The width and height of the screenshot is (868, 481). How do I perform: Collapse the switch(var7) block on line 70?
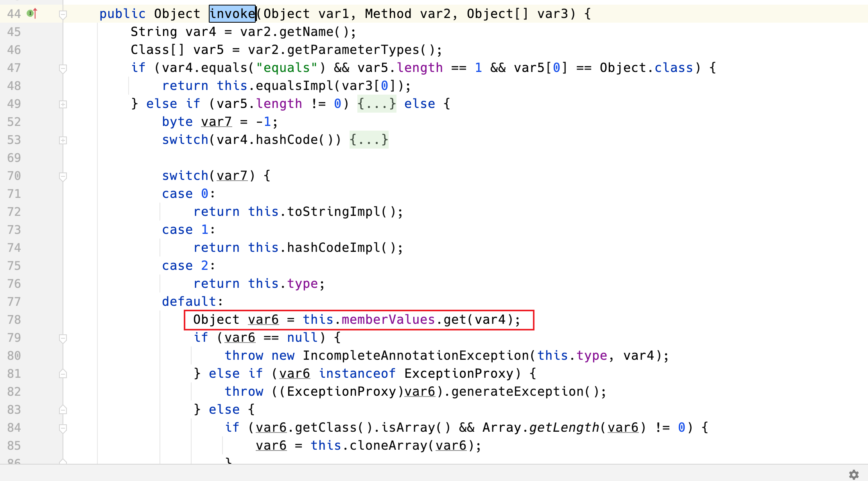pyautogui.click(x=63, y=176)
